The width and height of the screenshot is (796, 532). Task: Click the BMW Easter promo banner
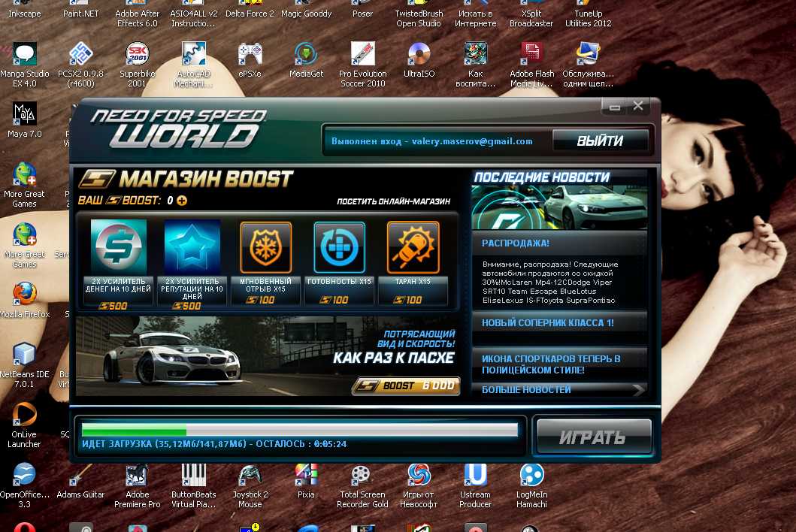tap(268, 356)
